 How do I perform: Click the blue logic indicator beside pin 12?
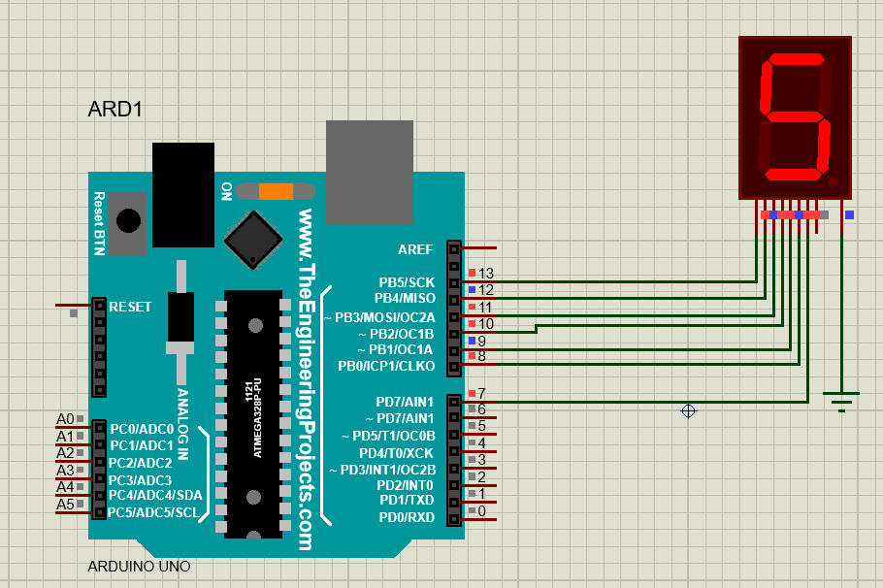pos(472,289)
